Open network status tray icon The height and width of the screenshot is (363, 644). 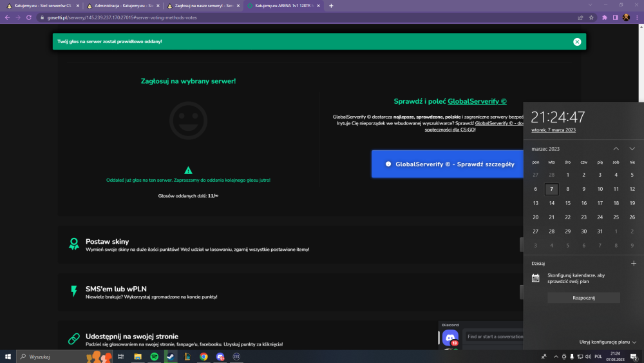pyautogui.click(x=580, y=357)
